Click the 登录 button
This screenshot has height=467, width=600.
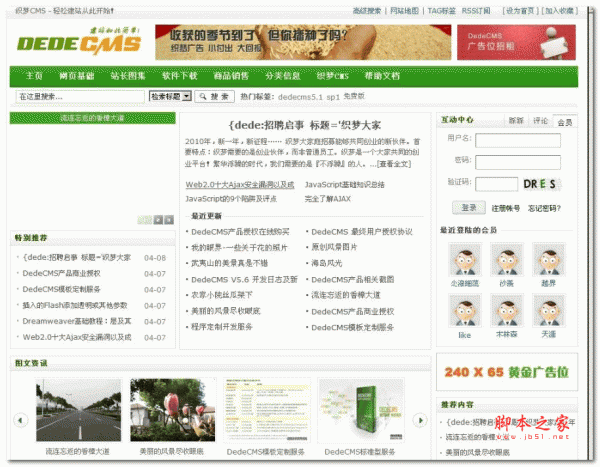[469, 207]
